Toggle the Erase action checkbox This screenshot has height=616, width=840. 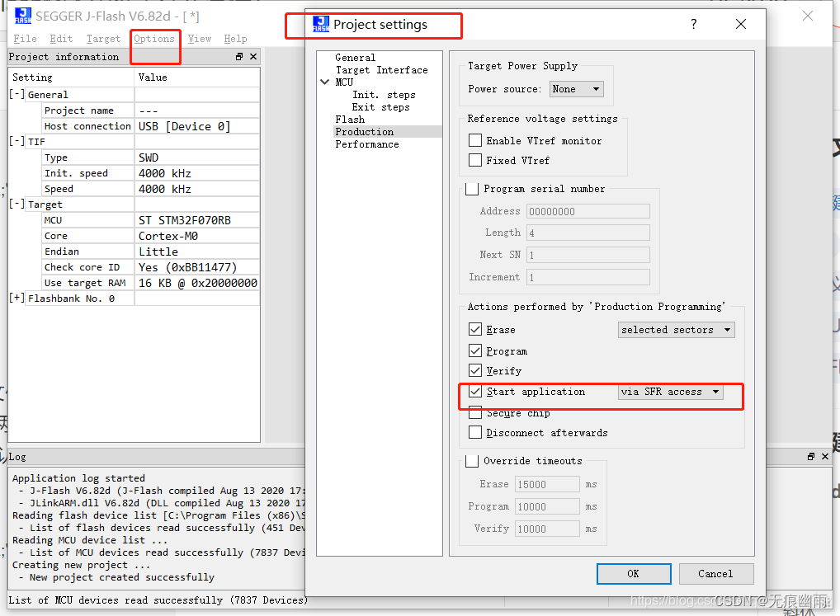475,329
